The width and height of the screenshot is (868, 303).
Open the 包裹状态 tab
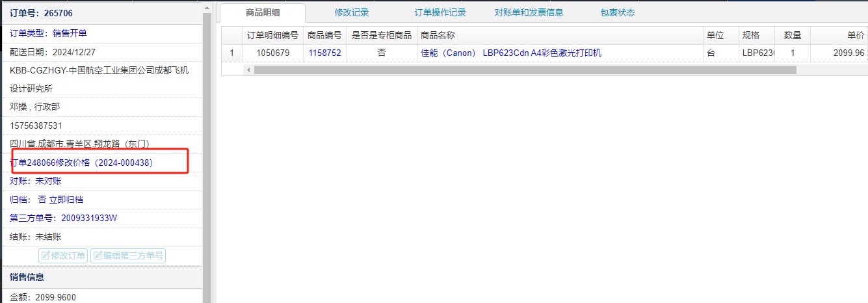point(618,12)
